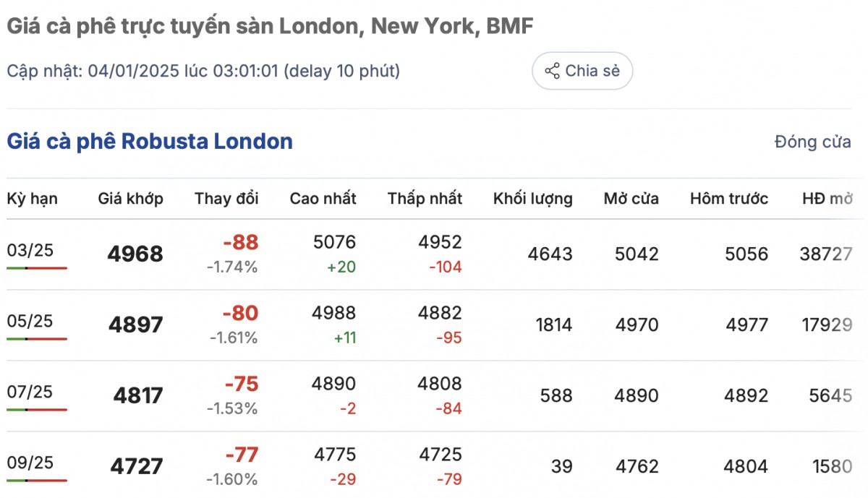The width and height of the screenshot is (868, 498).
Task: Click the price range bar under 07/25
Action: (37, 410)
